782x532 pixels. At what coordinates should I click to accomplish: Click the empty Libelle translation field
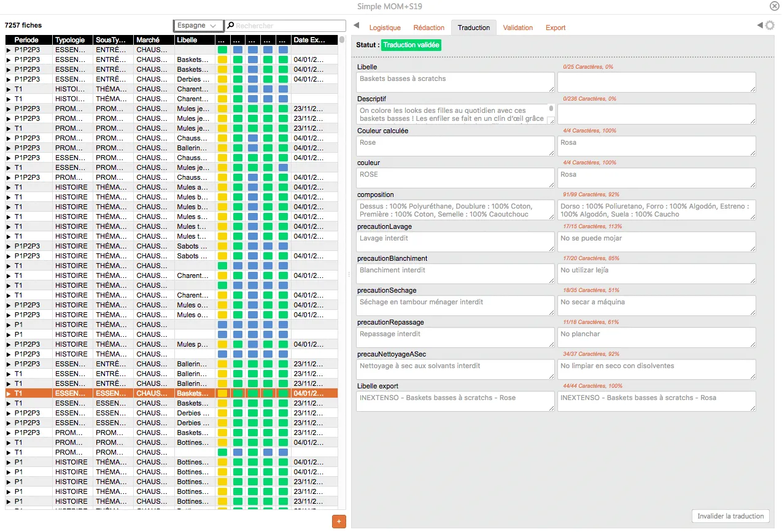coord(656,82)
